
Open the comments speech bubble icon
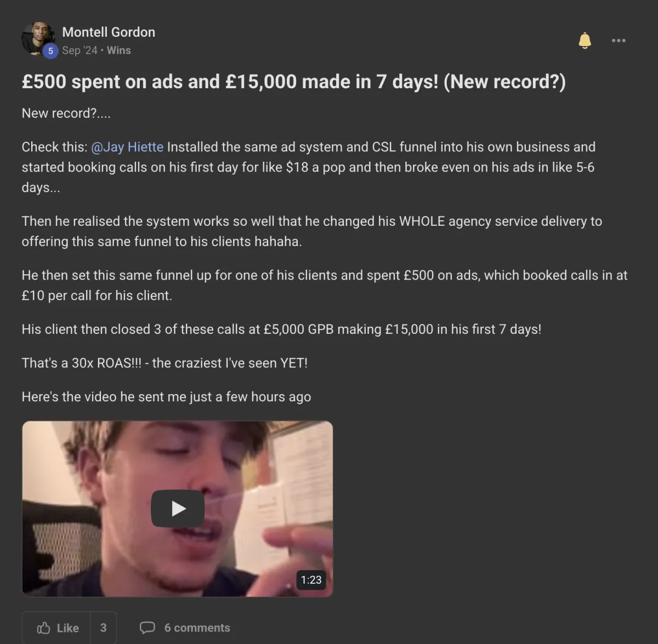[148, 628]
